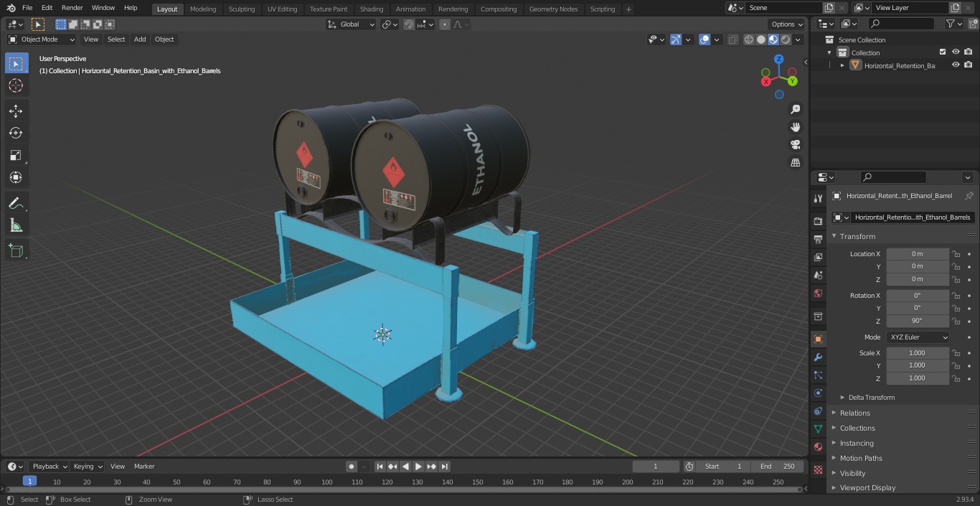Open the View Layer properties tab
The width and height of the screenshot is (980, 506).
click(x=818, y=257)
